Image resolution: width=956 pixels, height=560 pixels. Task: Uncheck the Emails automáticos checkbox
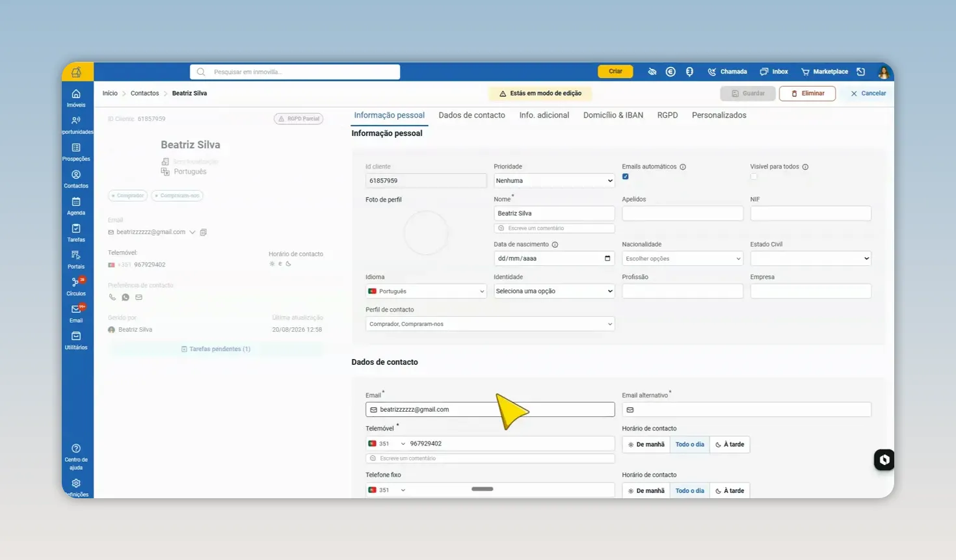(x=626, y=176)
